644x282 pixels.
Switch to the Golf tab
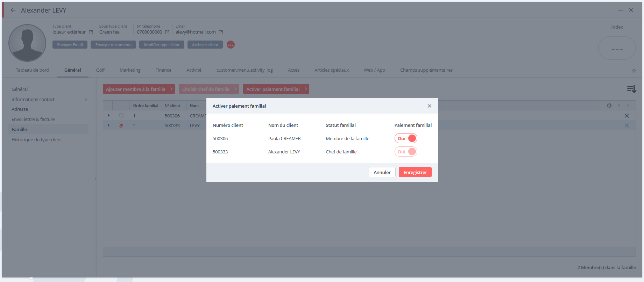pos(100,70)
